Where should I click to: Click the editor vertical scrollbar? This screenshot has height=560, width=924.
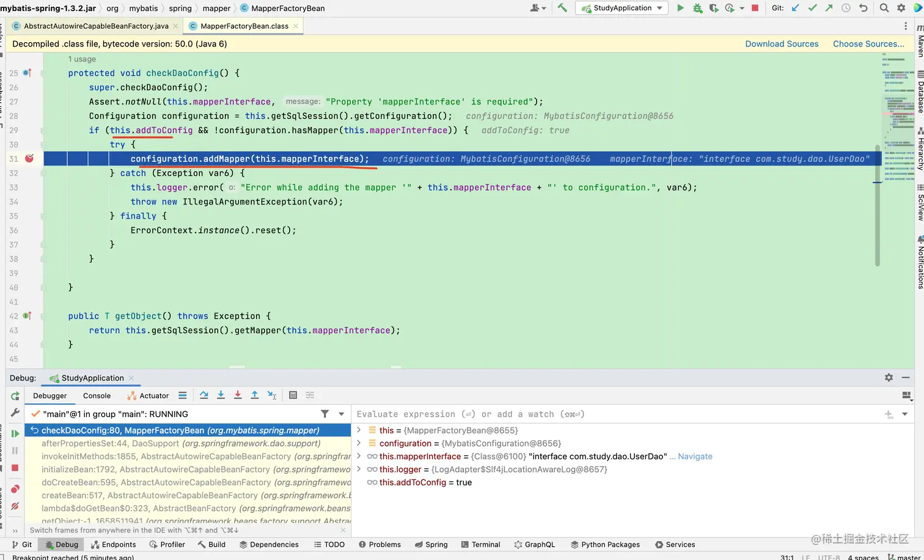[878, 205]
